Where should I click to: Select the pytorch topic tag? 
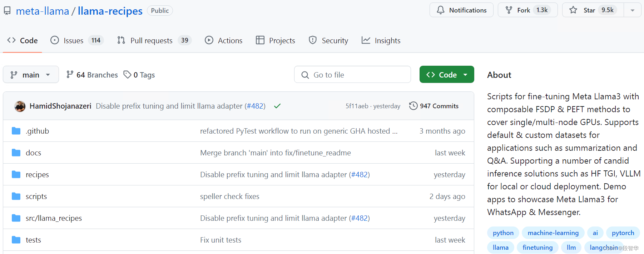623,233
